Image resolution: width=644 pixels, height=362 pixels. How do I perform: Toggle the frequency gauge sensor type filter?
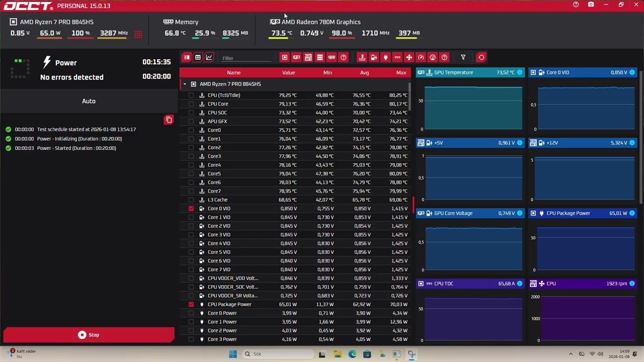(421, 57)
